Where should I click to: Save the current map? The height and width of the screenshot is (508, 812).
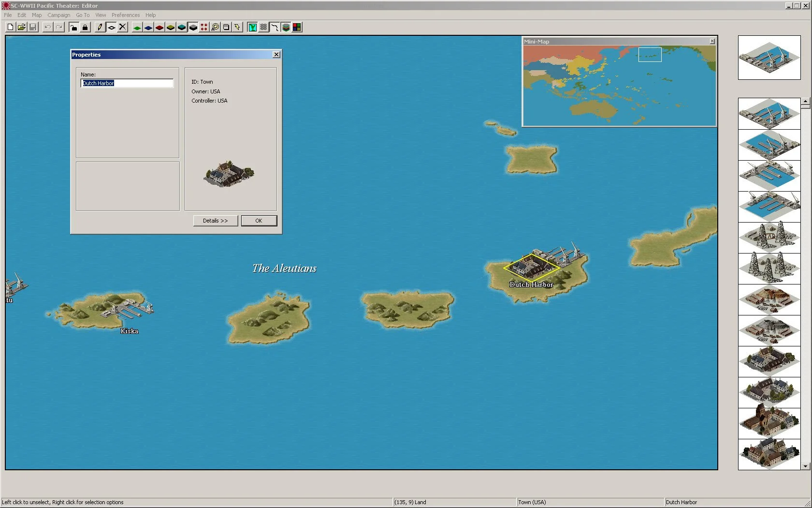click(33, 27)
